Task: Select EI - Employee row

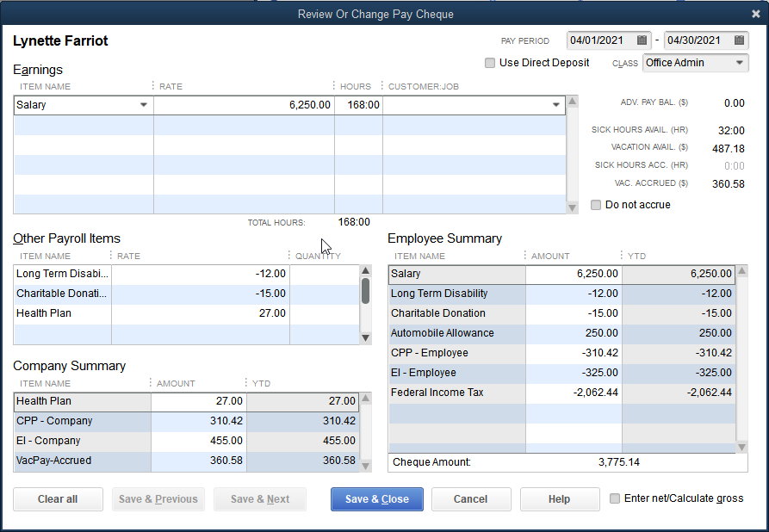Action: pos(562,373)
